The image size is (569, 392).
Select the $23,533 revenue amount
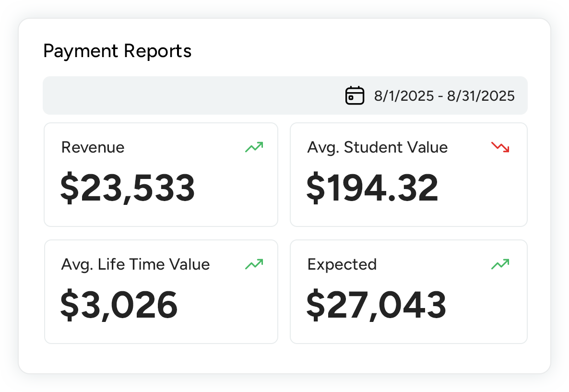(128, 188)
